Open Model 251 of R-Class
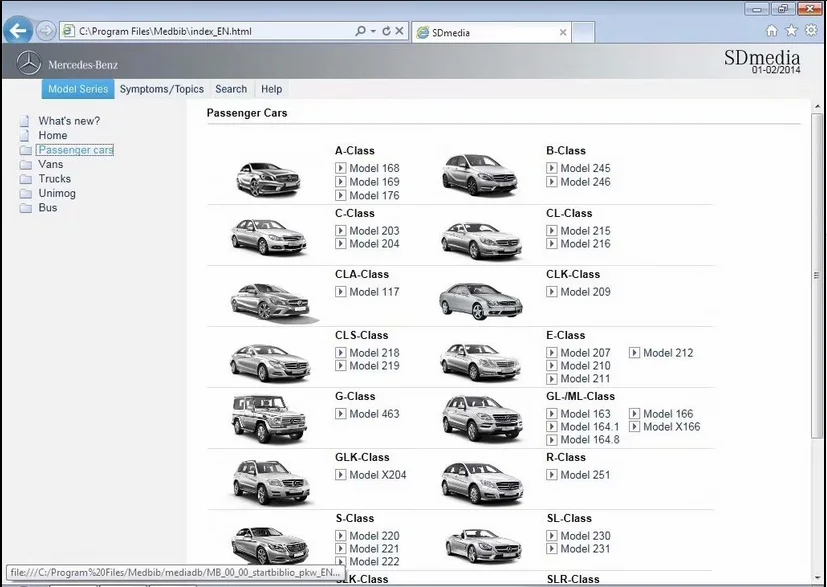 pyautogui.click(x=585, y=475)
